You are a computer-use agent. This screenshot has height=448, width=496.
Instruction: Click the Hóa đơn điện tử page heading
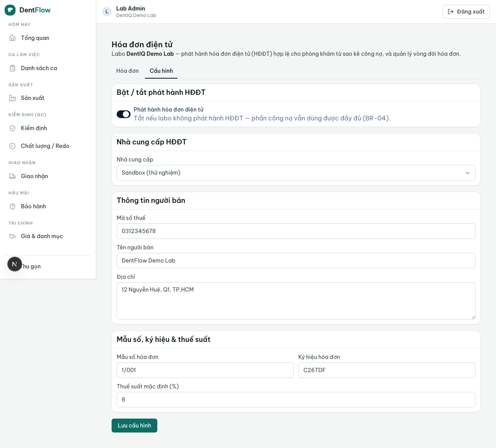(x=142, y=45)
